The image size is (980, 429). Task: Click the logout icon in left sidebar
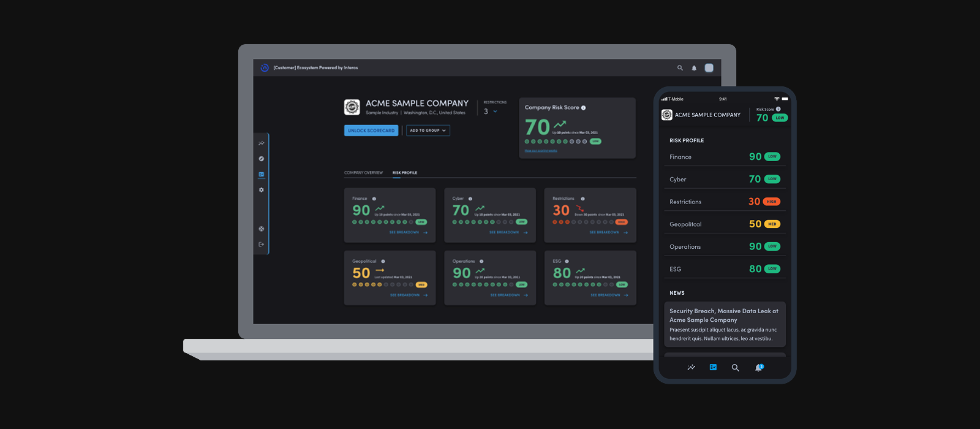262,245
